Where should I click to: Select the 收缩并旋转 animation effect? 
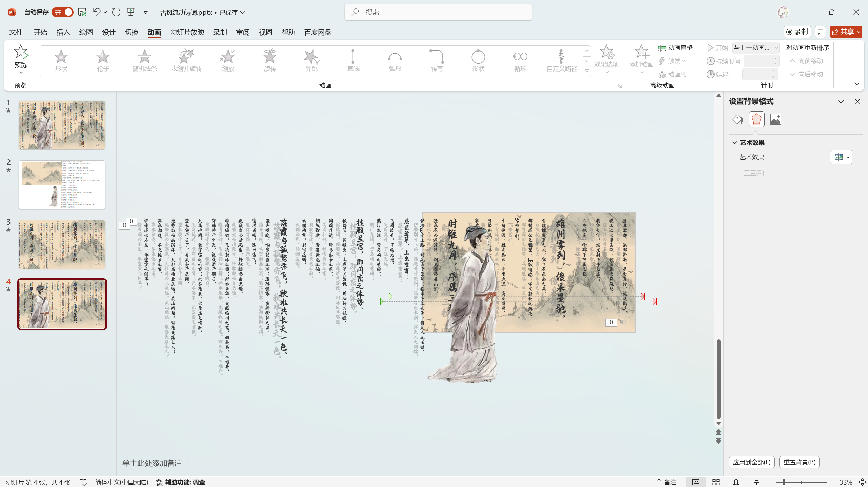point(186,61)
